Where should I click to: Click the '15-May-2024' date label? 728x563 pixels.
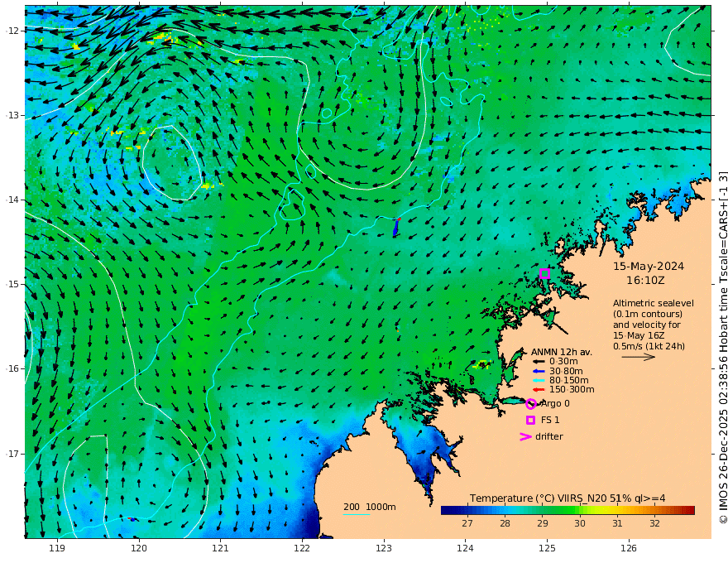(x=649, y=266)
